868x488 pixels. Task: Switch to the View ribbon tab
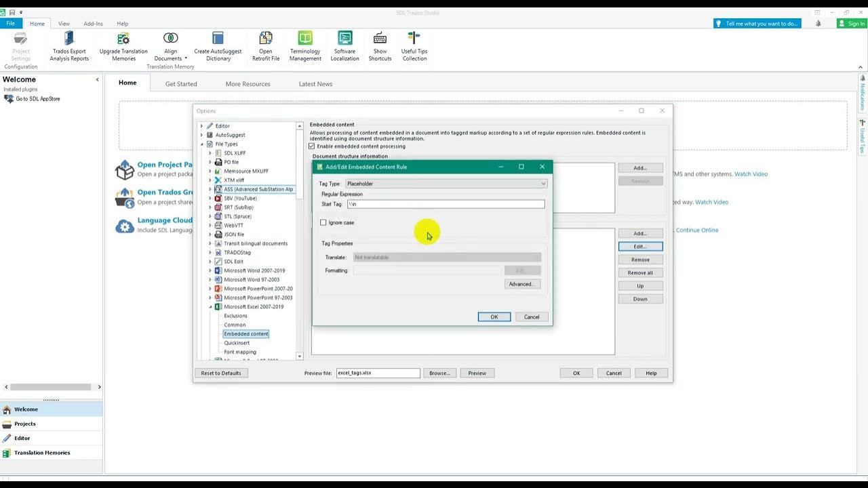(64, 24)
